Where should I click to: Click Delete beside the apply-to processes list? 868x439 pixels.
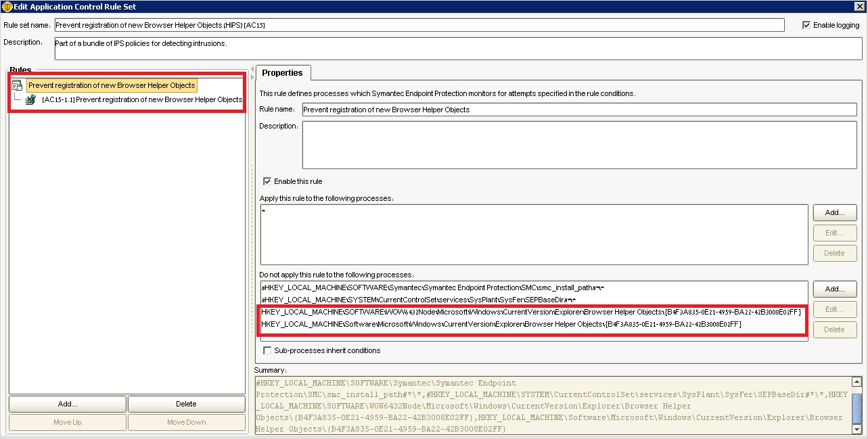click(835, 253)
